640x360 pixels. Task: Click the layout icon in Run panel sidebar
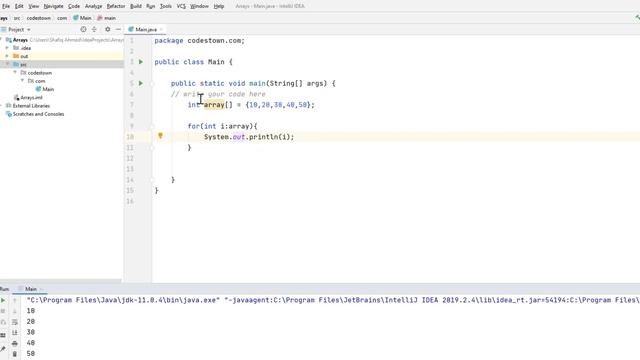3,335
